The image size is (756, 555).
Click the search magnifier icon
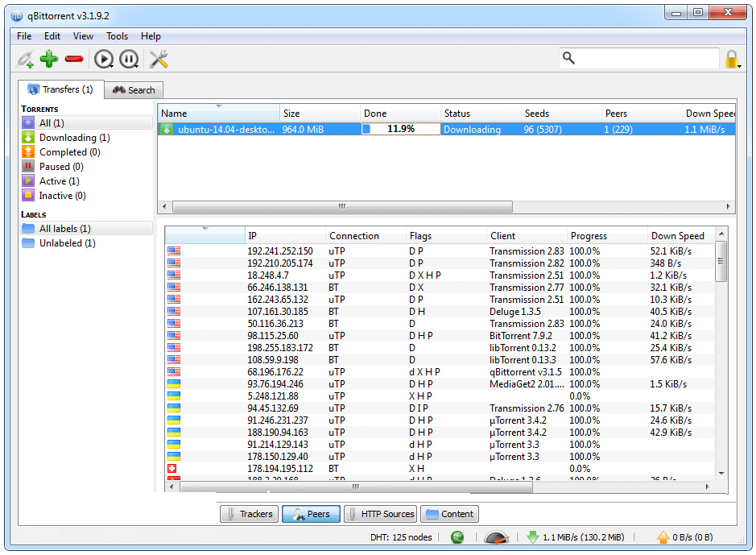coord(569,58)
